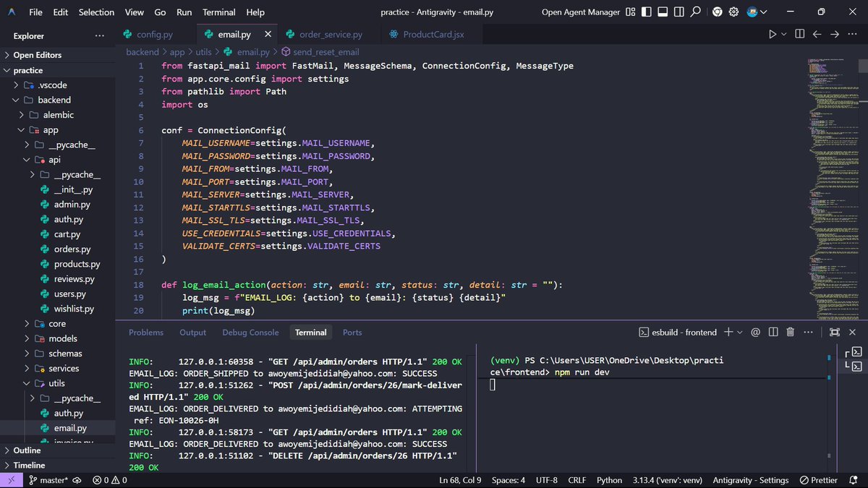
Task: Open errors and warnings count in status bar
Action: click(x=110, y=480)
